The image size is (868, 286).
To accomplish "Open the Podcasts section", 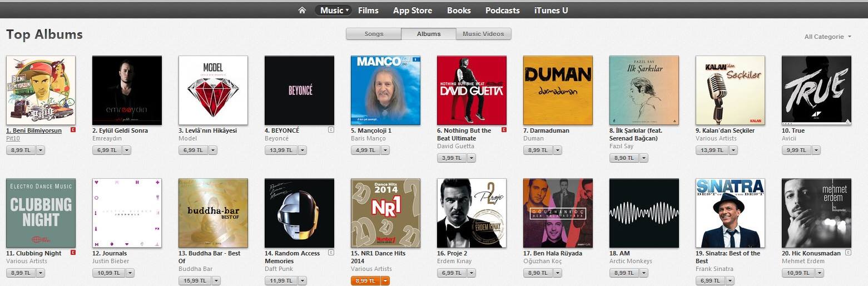I will [502, 10].
